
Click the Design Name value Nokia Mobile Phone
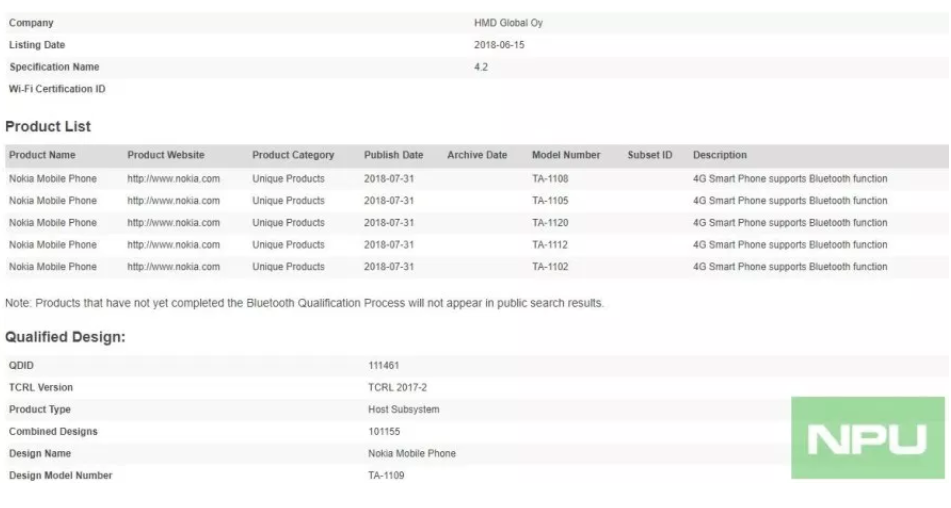coord(412,453)
